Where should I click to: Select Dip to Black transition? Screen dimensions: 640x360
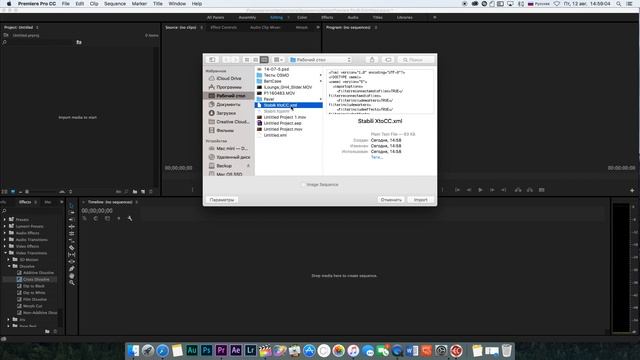(x=33, y=286)
